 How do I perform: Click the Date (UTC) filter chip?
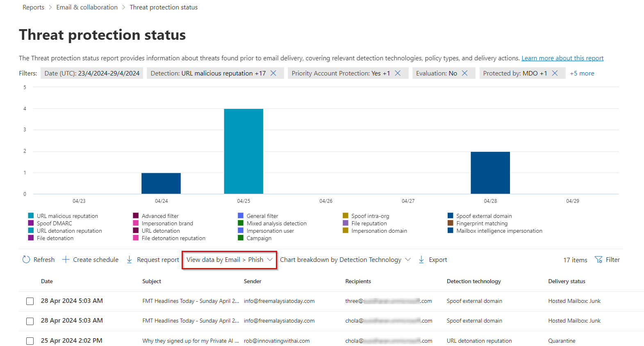point(92,73)
